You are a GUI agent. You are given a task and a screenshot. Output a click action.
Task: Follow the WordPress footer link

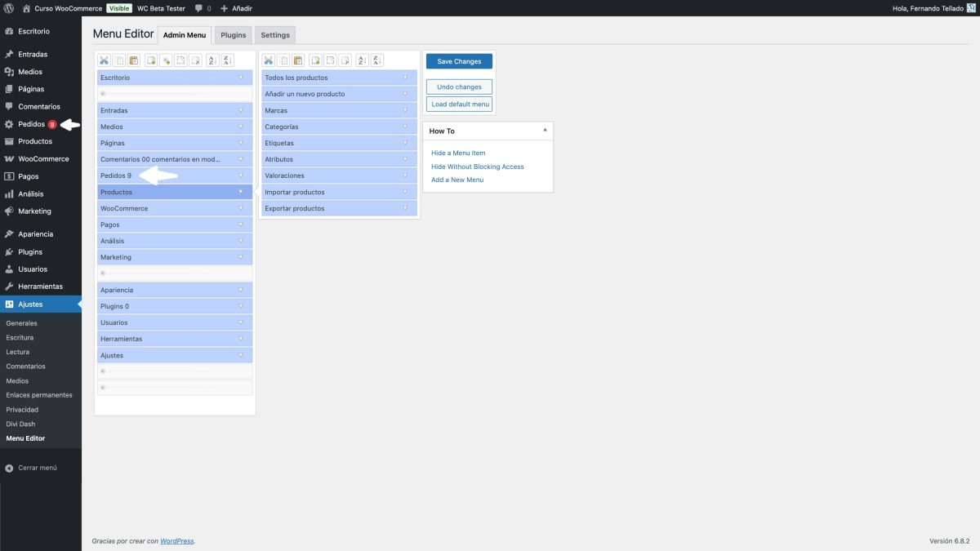pos(177,541)
